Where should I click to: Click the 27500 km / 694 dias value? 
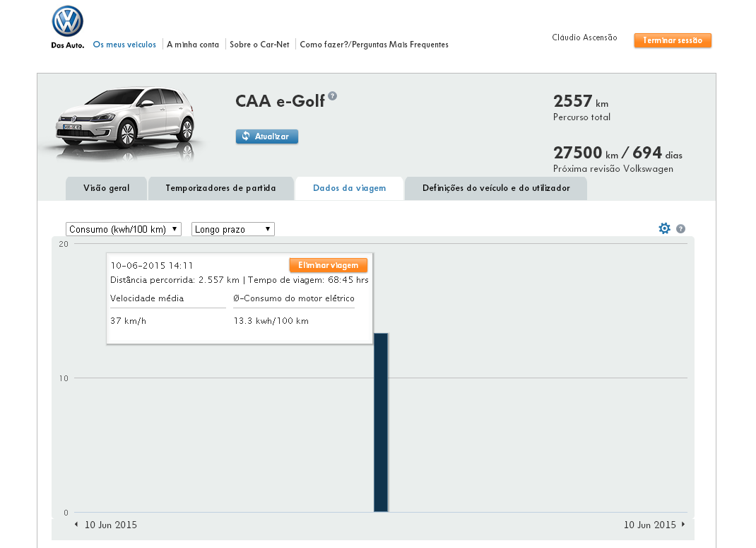618,153
